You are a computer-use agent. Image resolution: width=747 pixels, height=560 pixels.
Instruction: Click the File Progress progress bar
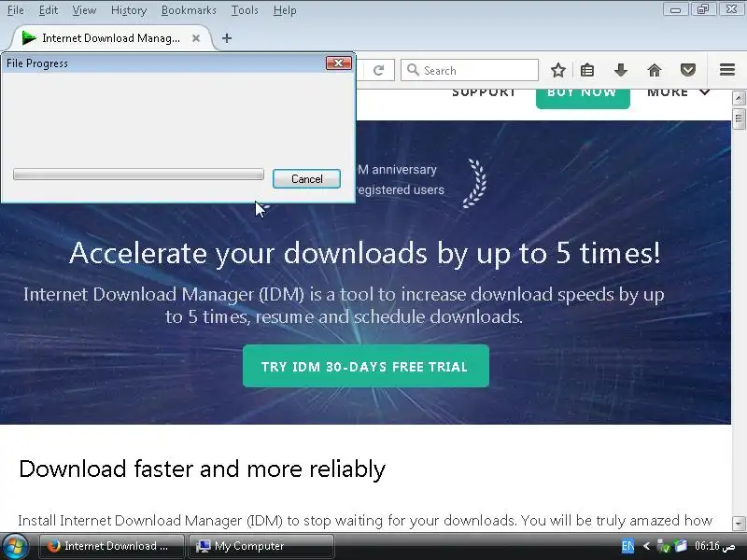tap(138, 175)
